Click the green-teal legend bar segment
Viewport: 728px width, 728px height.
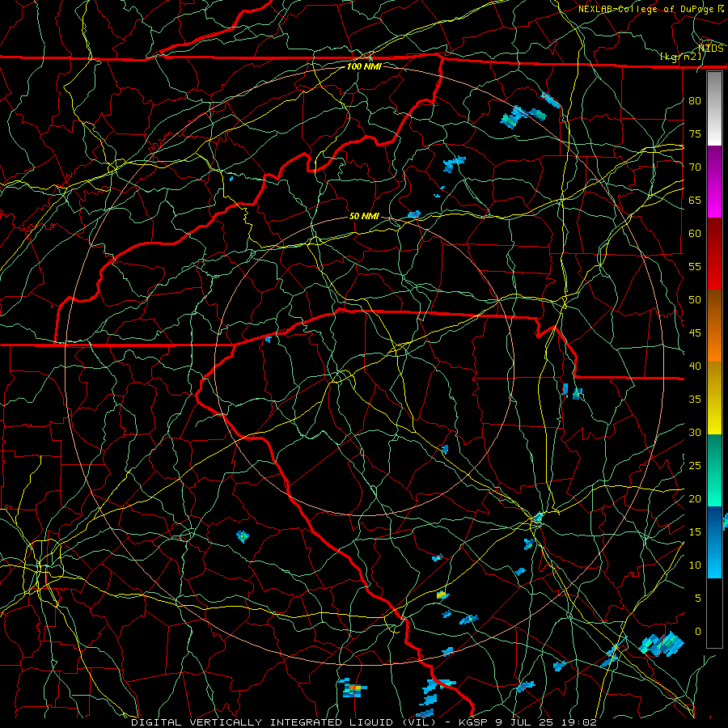pos(714,470)
